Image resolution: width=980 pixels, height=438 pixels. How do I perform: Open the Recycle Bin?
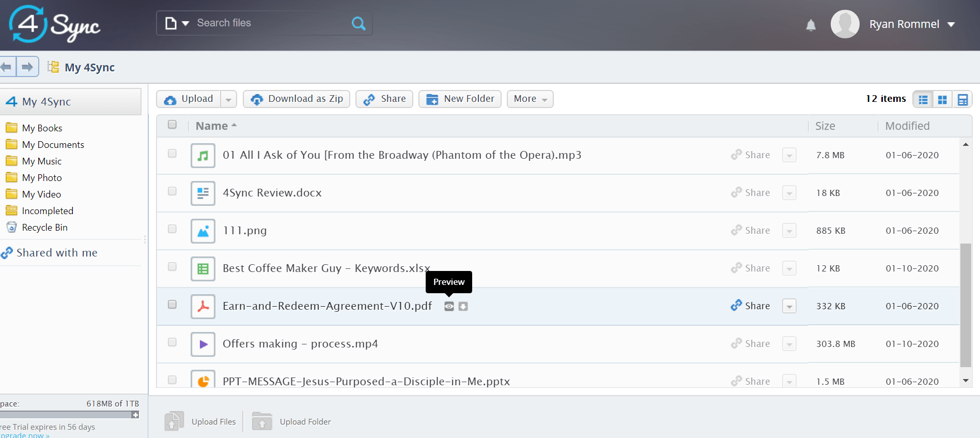(x=44, y=228)
